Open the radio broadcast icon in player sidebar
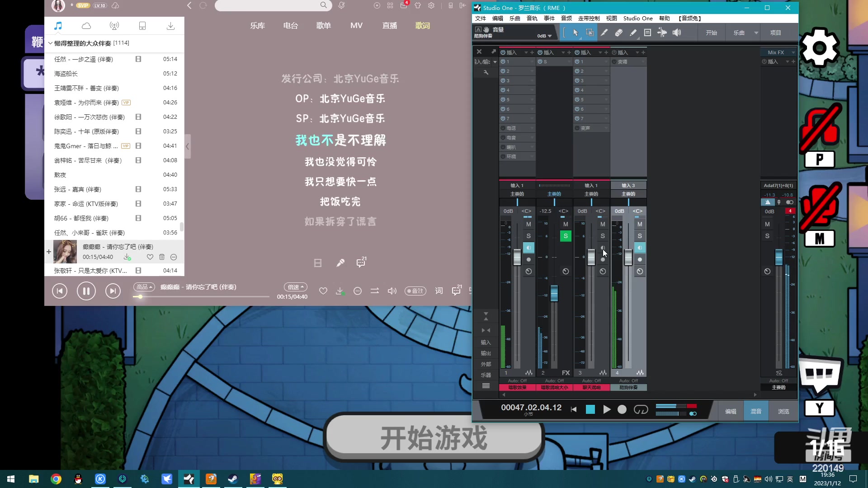Screen dimensions: 868x488 coord(114,26)
